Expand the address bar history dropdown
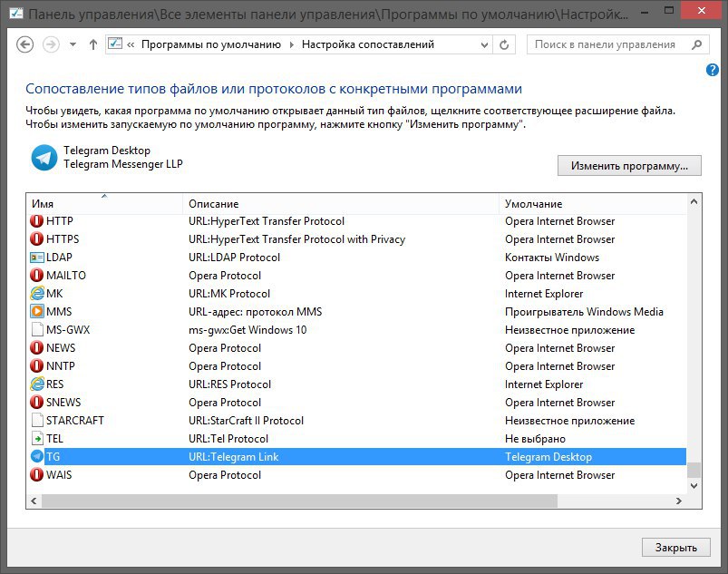This screenshot has width=728, height=574. pyautogui.click(x=484, y=45)
